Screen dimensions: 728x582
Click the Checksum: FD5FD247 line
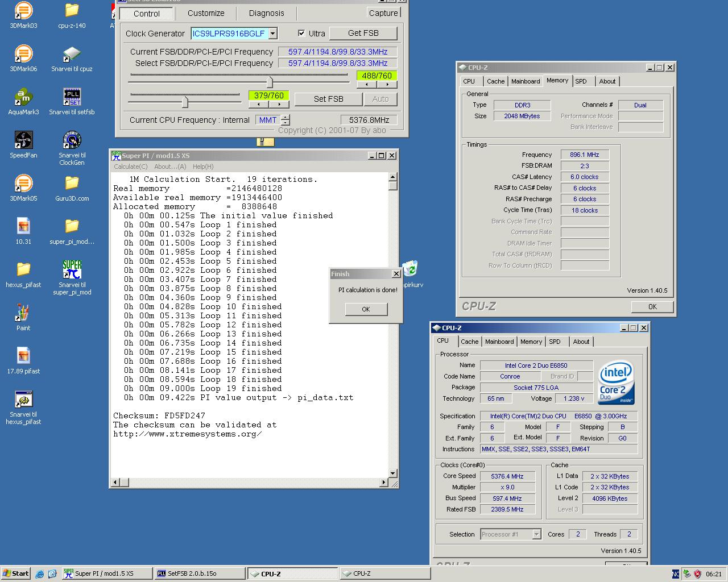[x=159, y=415]
